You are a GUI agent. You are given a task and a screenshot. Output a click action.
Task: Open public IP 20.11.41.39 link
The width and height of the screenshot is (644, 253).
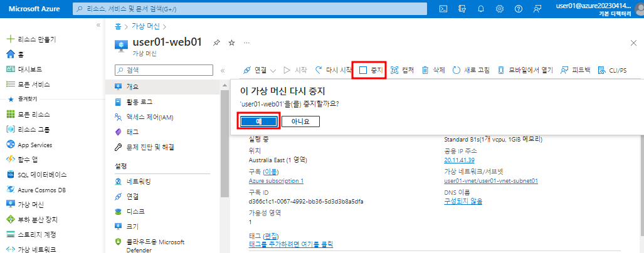click(459, 160)
